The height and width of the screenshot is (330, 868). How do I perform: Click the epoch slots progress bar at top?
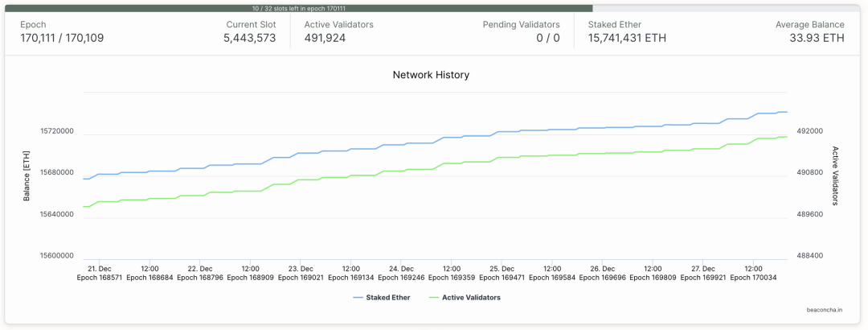click(x=434, y=8)
